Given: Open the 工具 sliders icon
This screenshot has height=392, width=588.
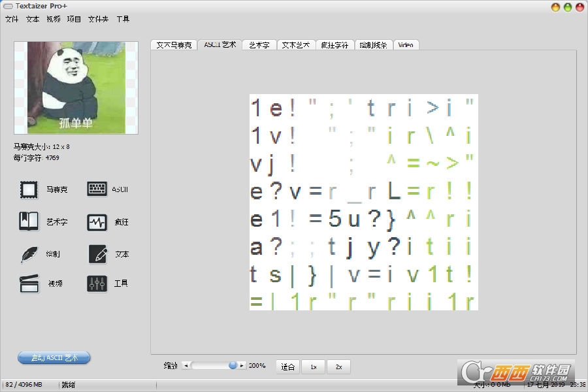Looking at the screenshot, I should pyautogui.click(x=97, y=284).
